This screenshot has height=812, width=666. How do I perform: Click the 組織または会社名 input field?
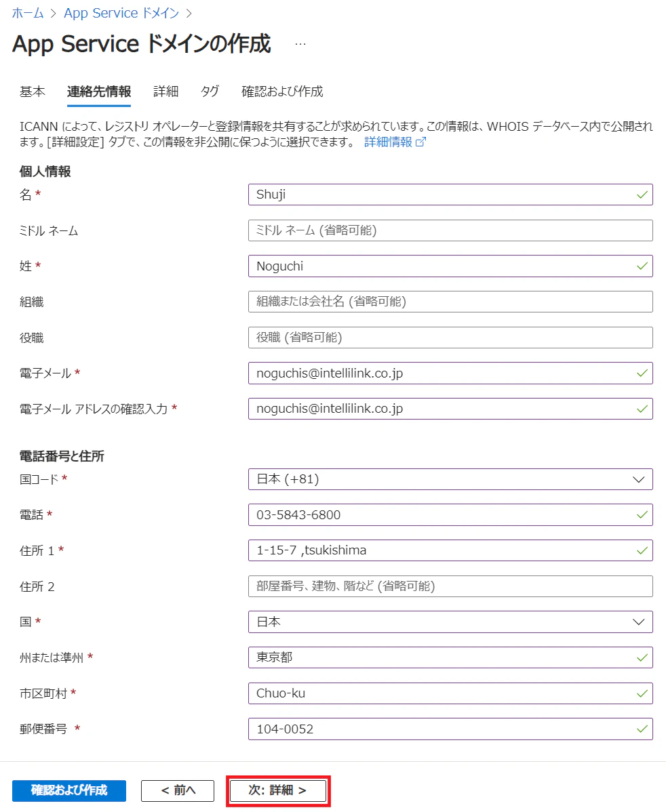coord(450,302)
